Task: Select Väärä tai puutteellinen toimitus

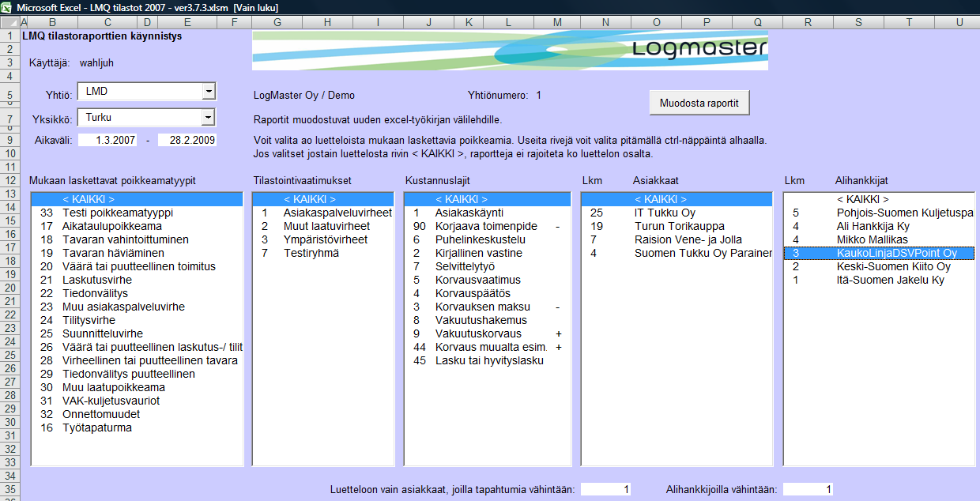Action: point(137,267)
